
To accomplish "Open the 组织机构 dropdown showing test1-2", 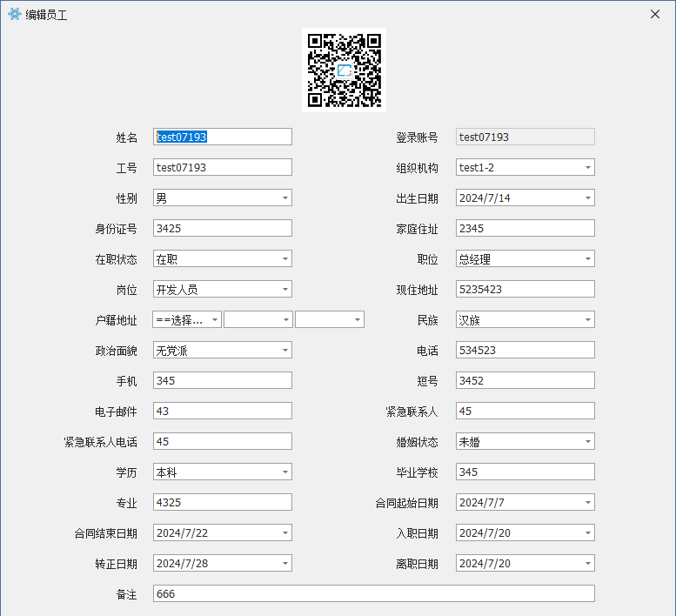I will 525,167.
